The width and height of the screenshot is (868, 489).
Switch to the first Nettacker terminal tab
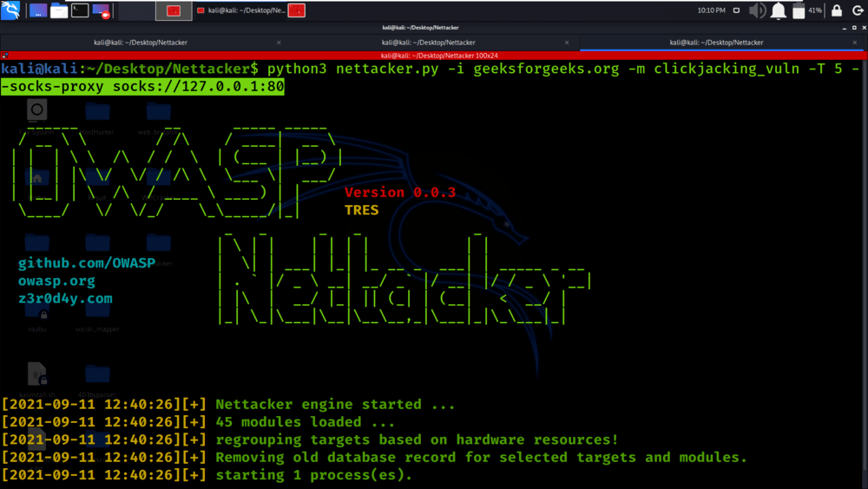(141, 43)
